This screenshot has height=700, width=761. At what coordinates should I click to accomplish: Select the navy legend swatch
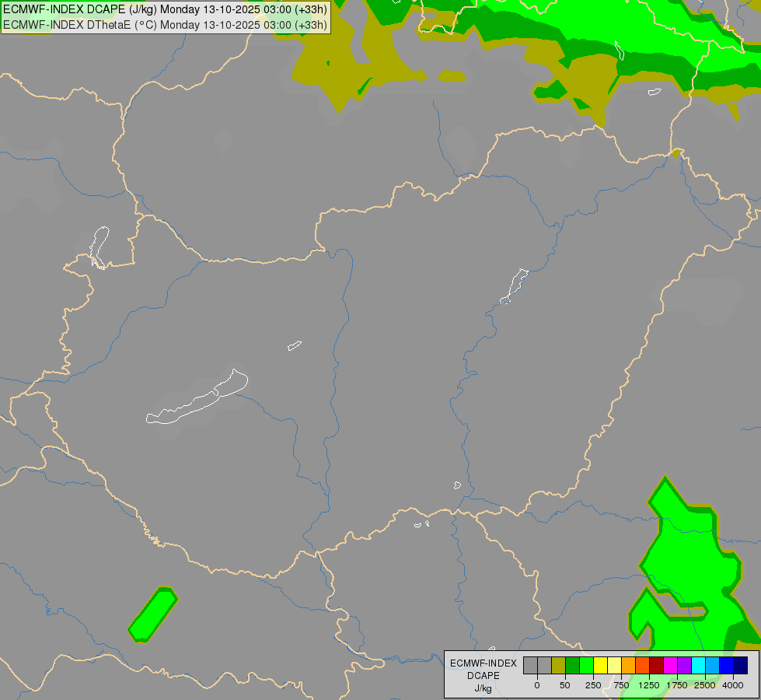pyautogui.click(x=741, y=665)
